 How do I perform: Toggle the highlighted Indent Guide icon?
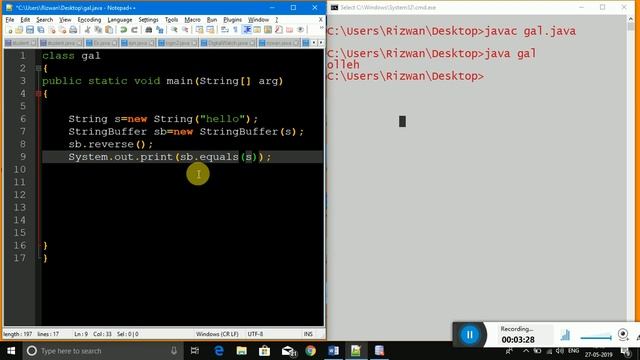(247, 30)
